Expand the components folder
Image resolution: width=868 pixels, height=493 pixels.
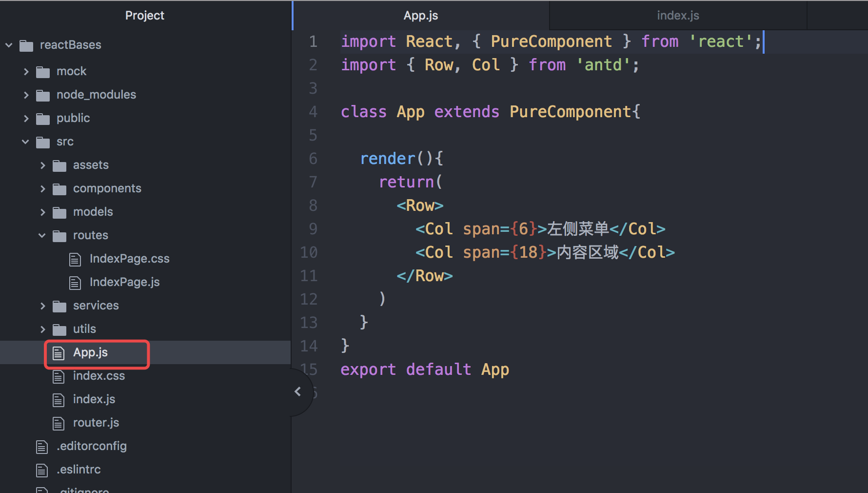pos(42,188)
